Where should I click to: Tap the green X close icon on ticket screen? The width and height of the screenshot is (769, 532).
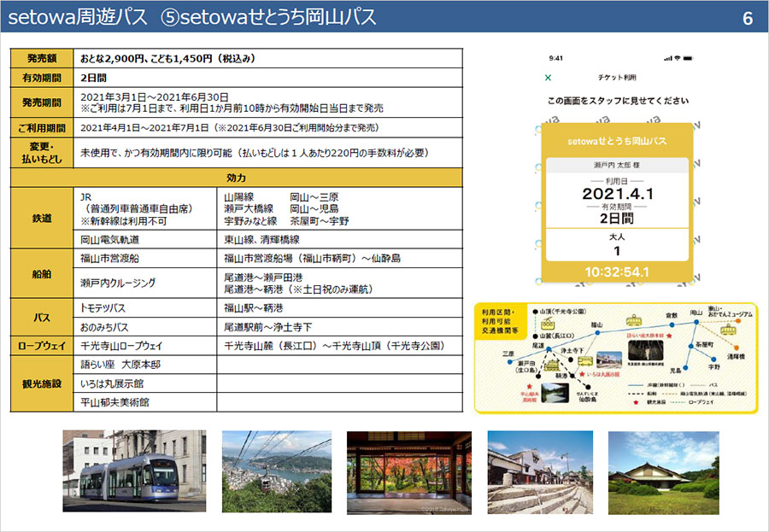(548, 78)
